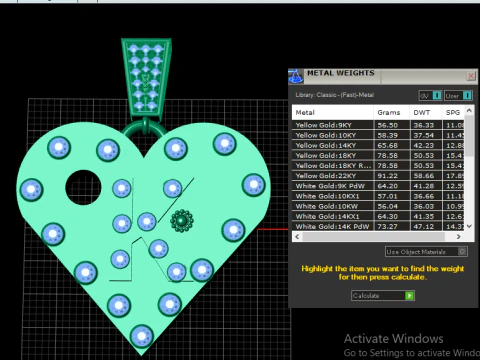Select the White Gold:14K PdW row

coord(378,226)
